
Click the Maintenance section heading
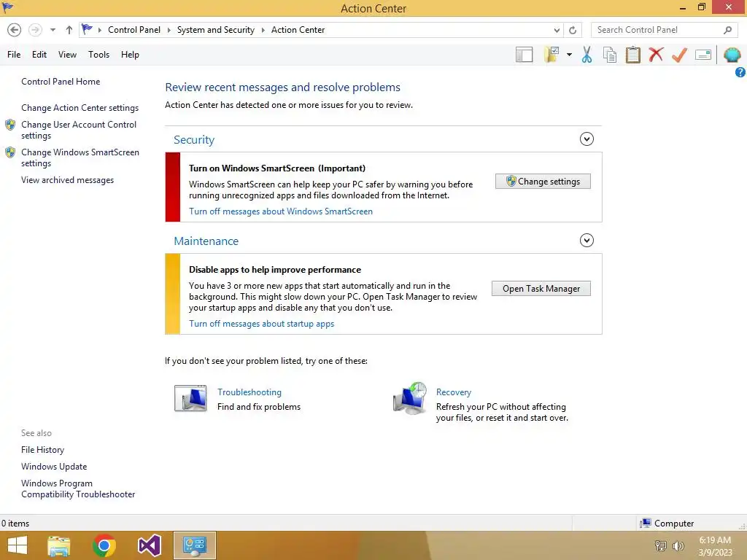[x=206, y=241]
